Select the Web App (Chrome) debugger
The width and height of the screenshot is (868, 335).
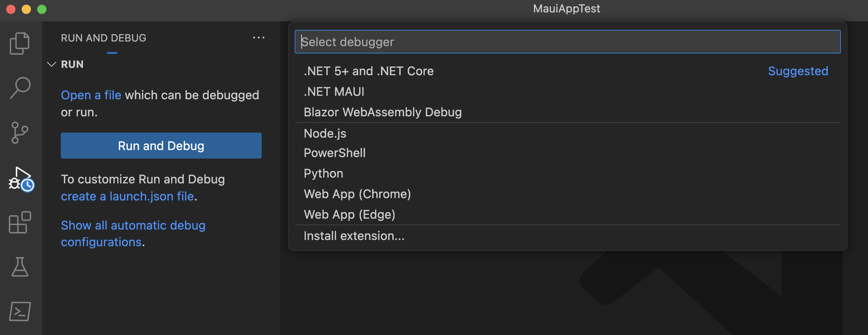click(x=357, y=194)
